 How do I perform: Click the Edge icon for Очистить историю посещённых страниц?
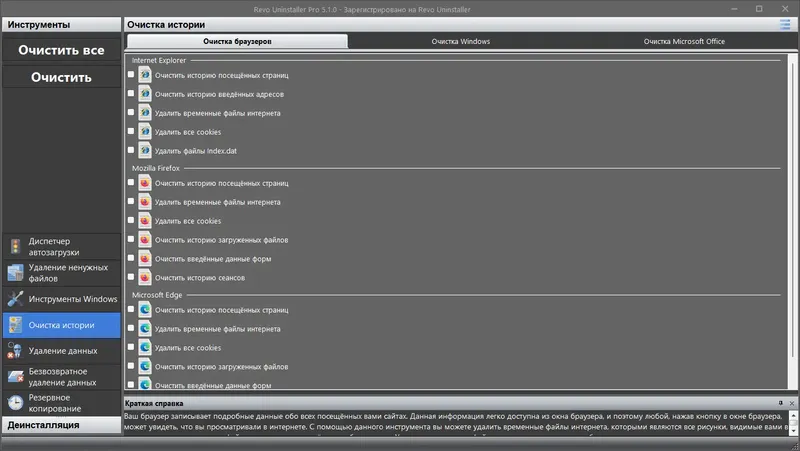pos(145,310)
